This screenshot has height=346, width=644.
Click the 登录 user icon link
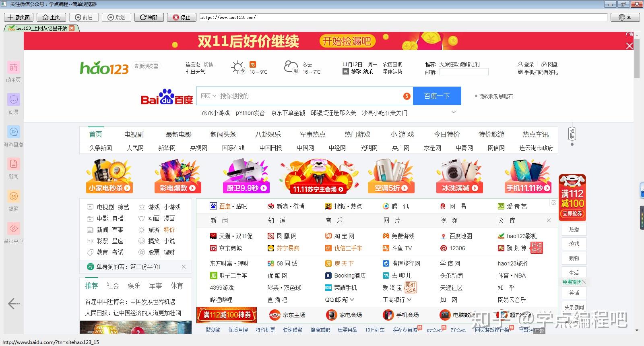[x=526, y=64]
